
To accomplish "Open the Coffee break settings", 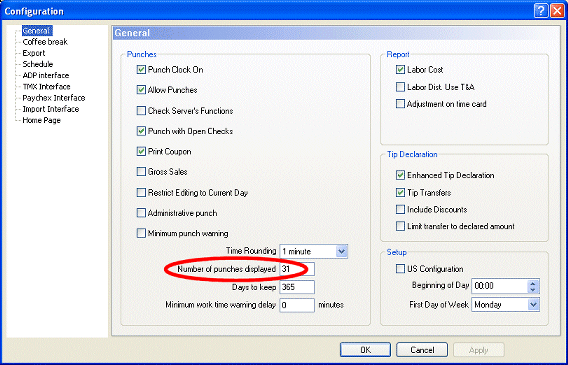I will click(x=45, y=42).
